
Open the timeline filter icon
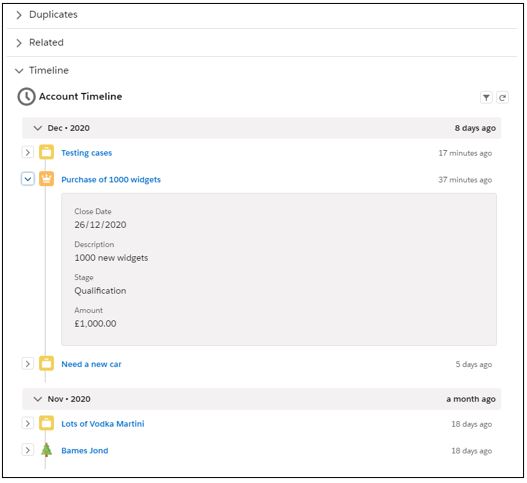(x=486, y=98)
